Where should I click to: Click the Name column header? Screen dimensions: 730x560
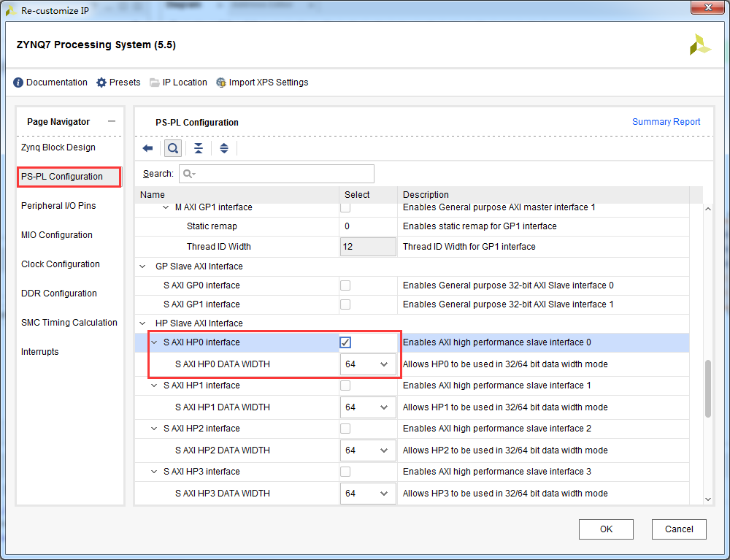tap(237, 195)
